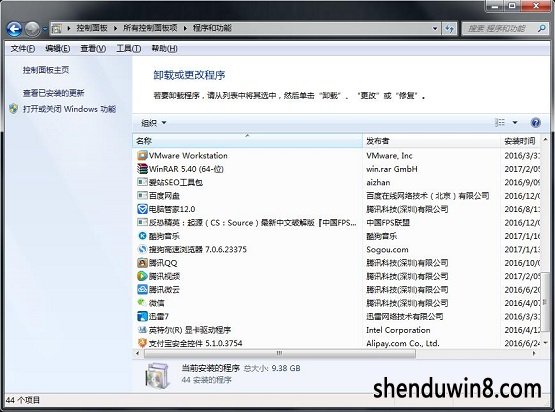555x412 pixels.
Task: Open the 工具(T) menu
Action: pos(128,48)
